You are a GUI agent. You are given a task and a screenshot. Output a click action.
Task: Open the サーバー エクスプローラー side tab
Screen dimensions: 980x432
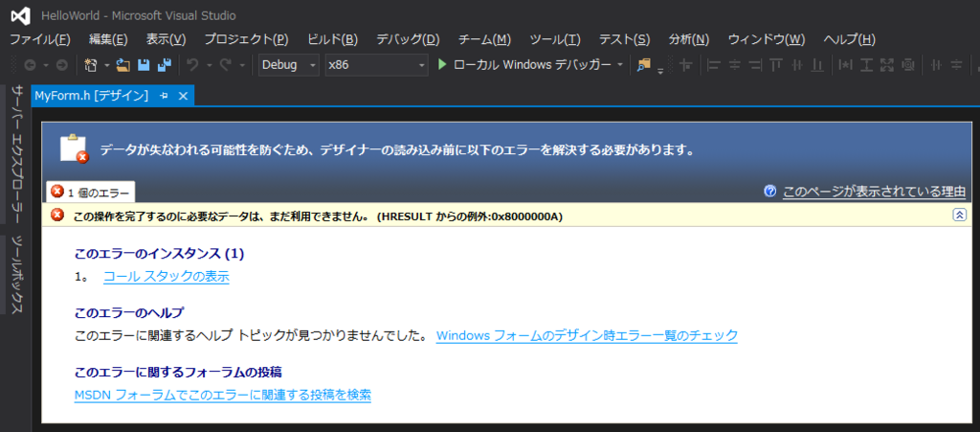(17, 153)
